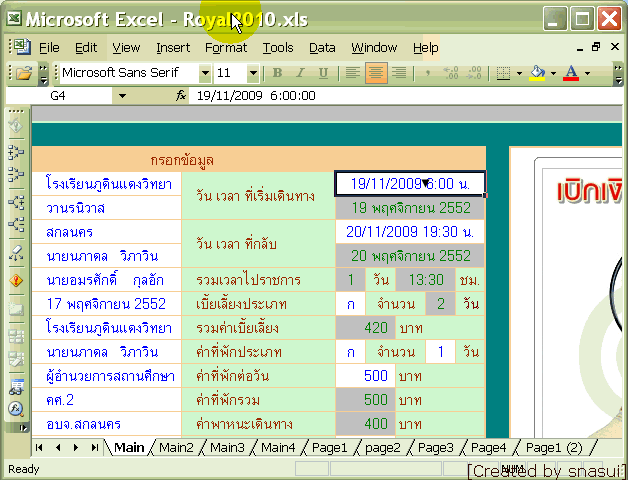The width and height of the screenshot is (628, 480).
Task: Click the fx Insert Function icon
Action: (180, 96)
